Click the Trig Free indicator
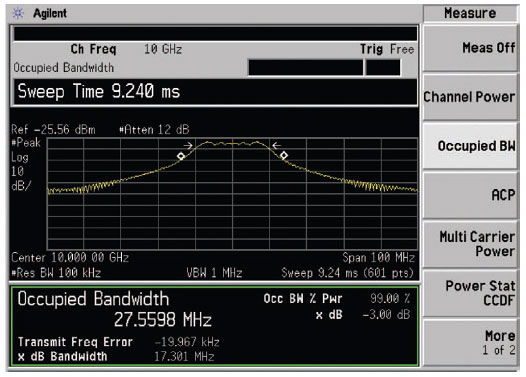Viewport: 526px width, 377px height. [387, 49]
